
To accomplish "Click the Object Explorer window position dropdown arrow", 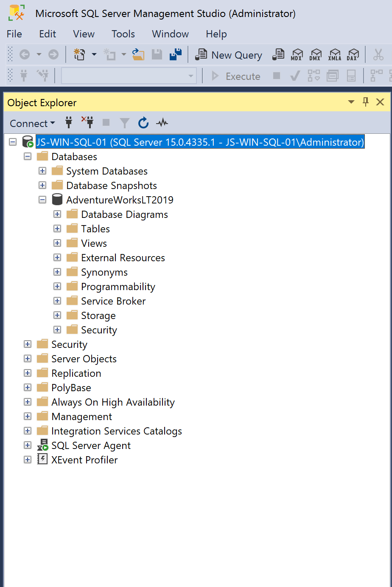I will (351, 102).
